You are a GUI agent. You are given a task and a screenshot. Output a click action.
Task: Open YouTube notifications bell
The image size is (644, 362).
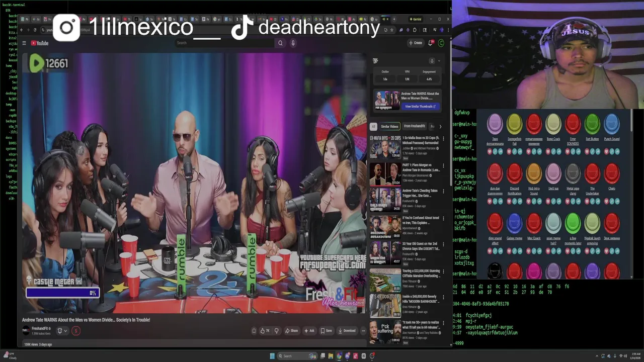coord(431,43)
